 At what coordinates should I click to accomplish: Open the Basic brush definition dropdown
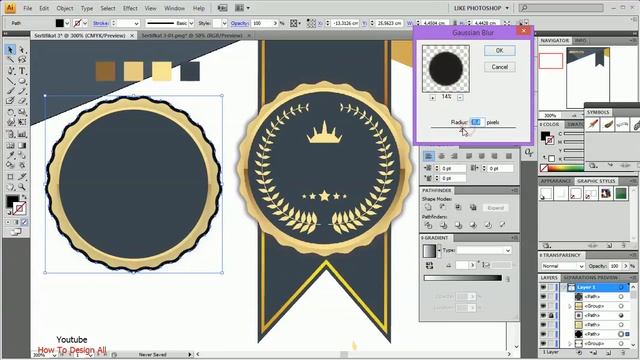point(191,23)
